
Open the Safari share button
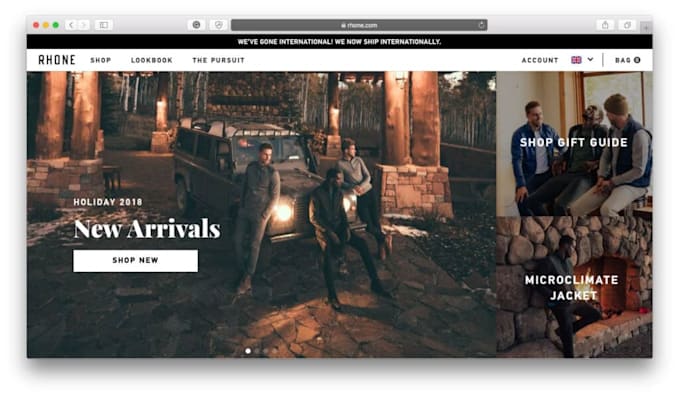point(605,25)
